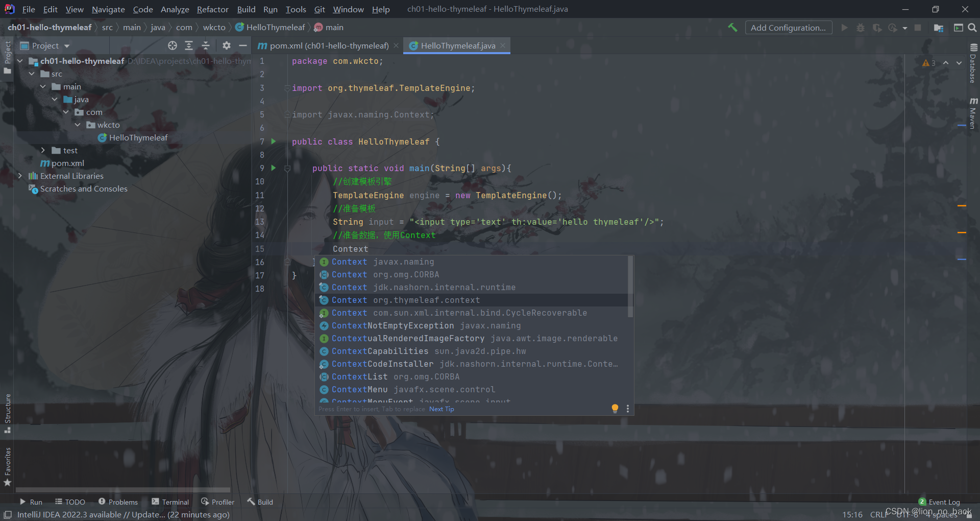This screenshot has width=980, height=521.
Task: Click the Run green triangle toolbar icon
Action: click(x=845, y=28)
